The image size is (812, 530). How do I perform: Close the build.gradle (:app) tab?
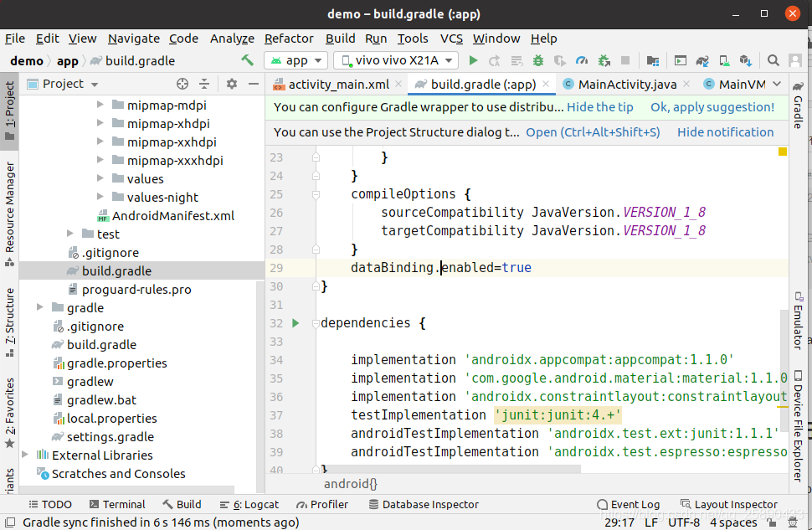coord(546,84)
